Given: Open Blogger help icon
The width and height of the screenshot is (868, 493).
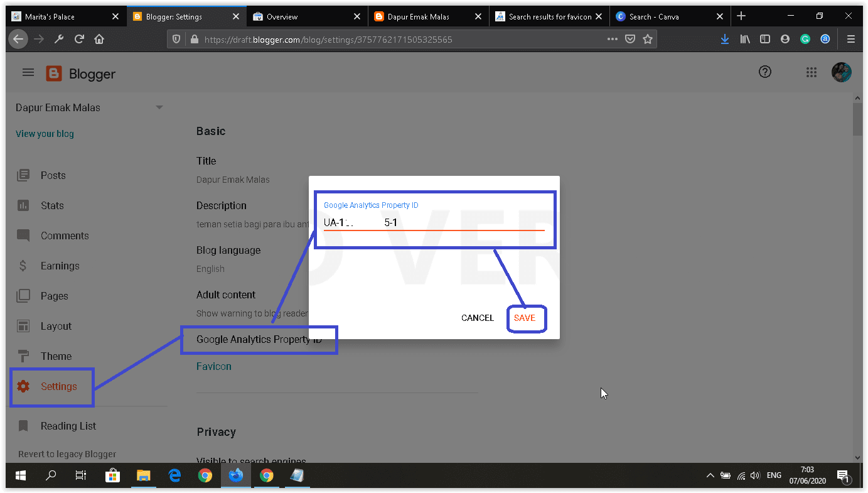Looking at the screenshot, I should [764, 72].
